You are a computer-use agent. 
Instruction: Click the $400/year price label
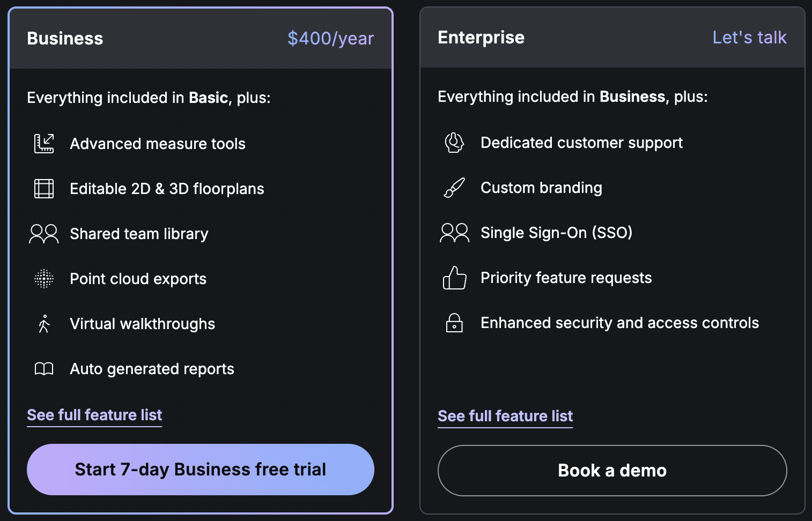[x=331, y=38]
